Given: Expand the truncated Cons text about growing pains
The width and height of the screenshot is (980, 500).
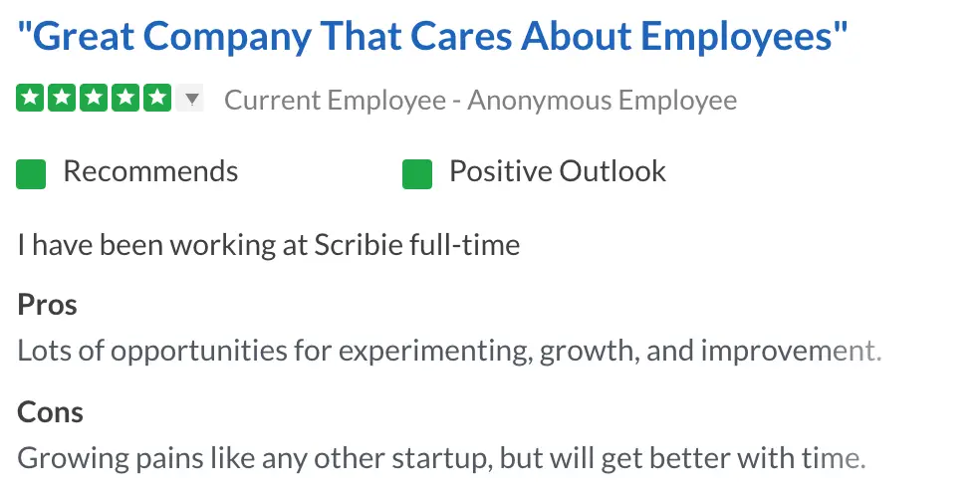Looking at the screenshot, I should pos(441,458).
